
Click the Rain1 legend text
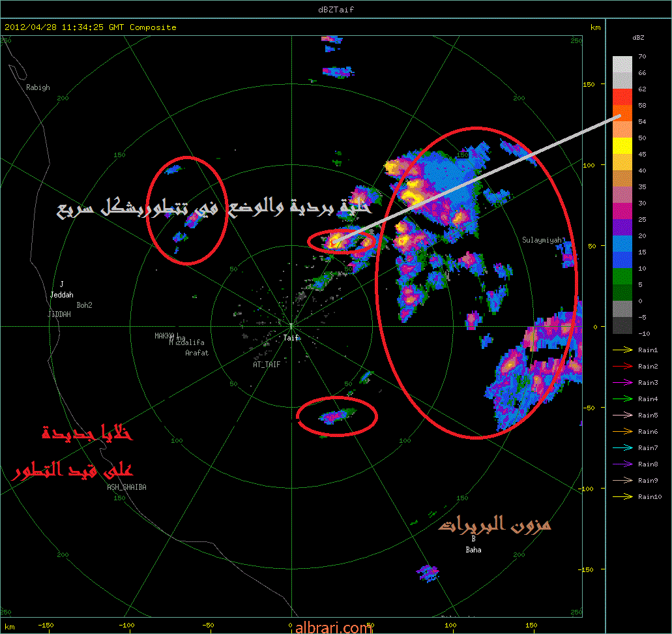click(x=648, y=350)
